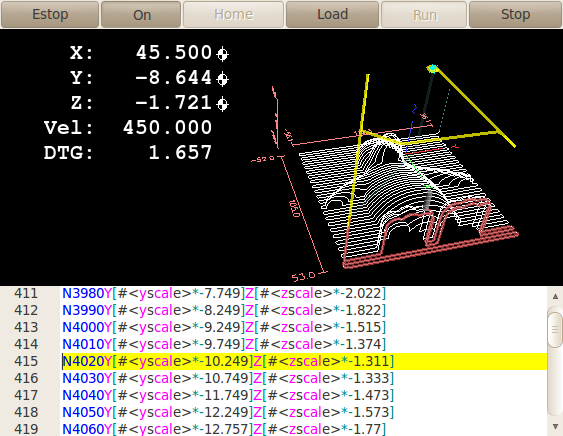Click the Home button
Image resolution: width=563 pixels, height=436 pixels.
[233, 14]
